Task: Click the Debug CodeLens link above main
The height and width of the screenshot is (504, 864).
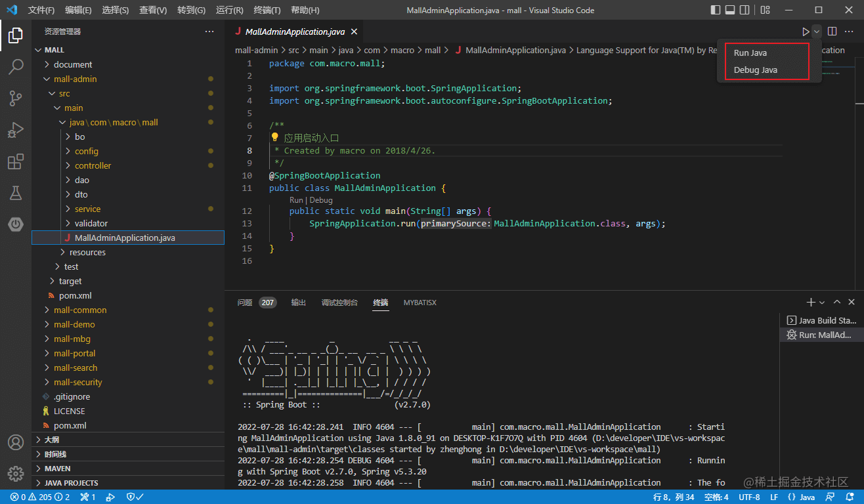Action: point(321,200)
